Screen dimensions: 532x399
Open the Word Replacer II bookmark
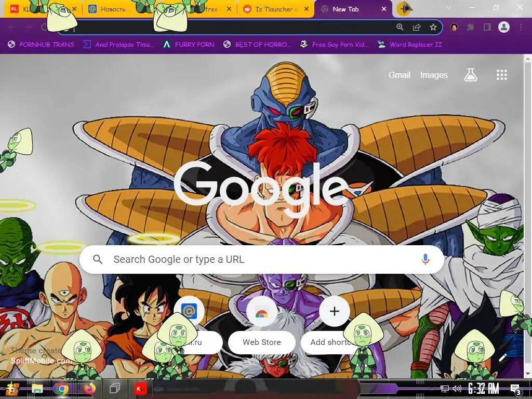coord(409,45)
